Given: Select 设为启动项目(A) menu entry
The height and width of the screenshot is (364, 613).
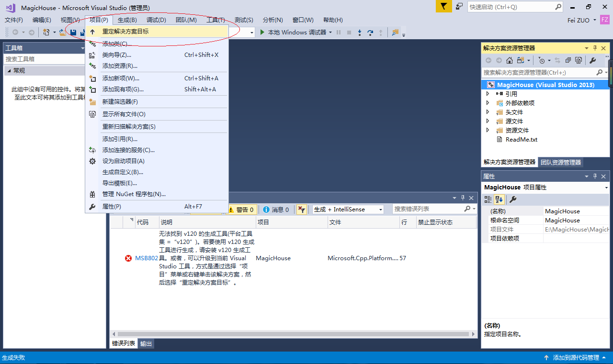Looking at the screenshot, I should (x=157, y=161).
